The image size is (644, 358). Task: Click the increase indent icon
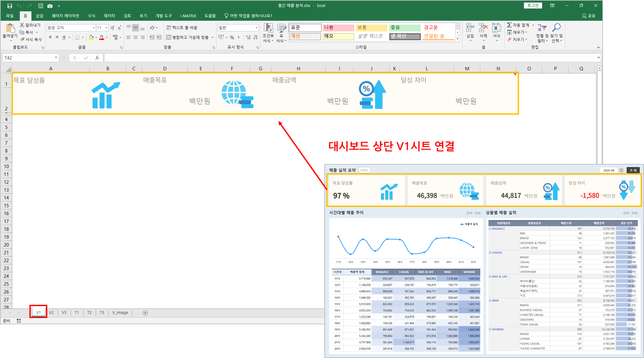pyautogui.click(x=159, y=37)
